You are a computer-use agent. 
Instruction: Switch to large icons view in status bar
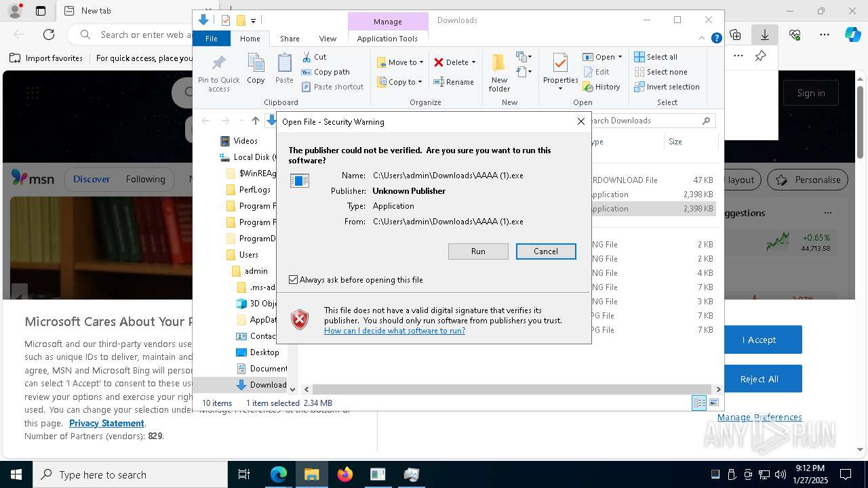[713, 403]
